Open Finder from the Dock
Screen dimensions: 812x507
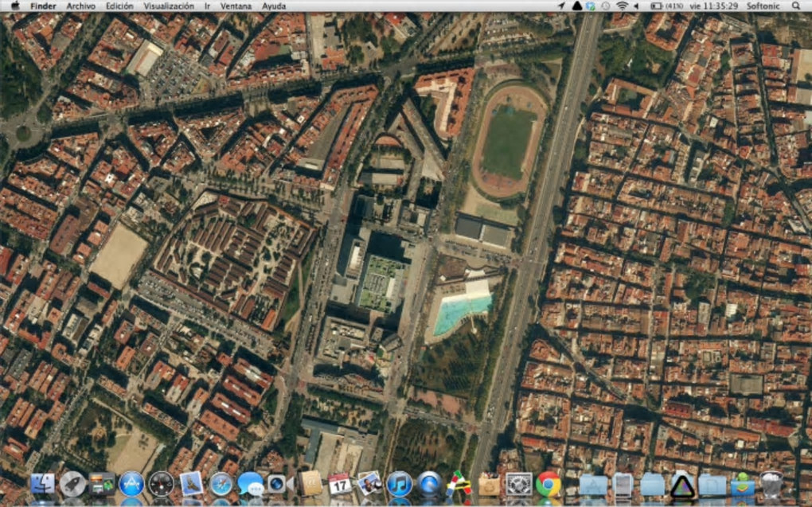[42, 484]
